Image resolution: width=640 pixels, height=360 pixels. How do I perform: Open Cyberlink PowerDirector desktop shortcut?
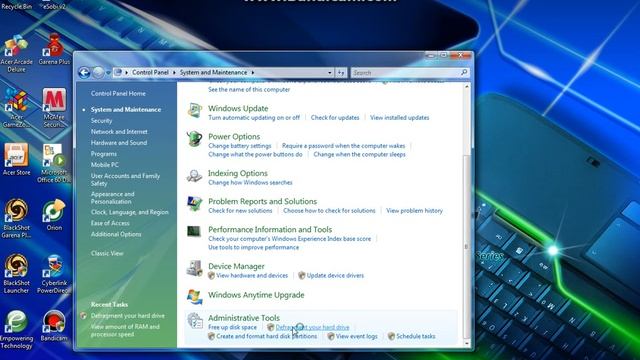coord(54,273)
